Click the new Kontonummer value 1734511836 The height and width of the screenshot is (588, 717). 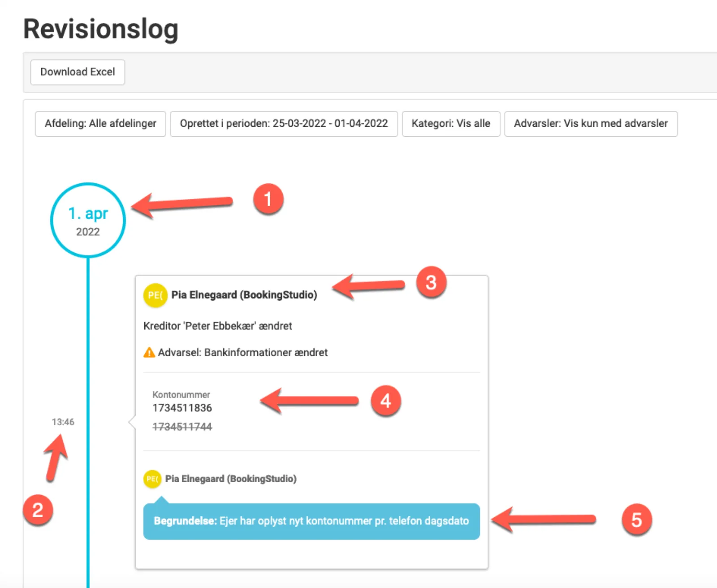182,408
